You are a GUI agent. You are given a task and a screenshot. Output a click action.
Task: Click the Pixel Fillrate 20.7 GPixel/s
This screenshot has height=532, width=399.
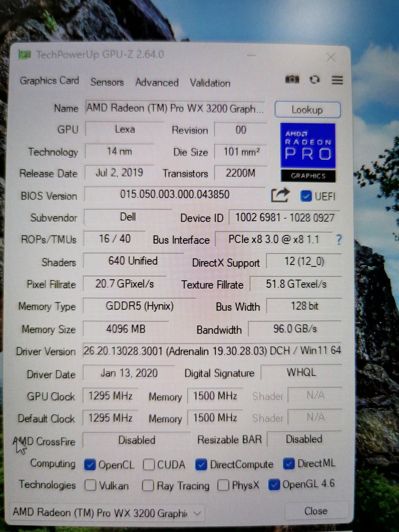(x=125, y=283)
